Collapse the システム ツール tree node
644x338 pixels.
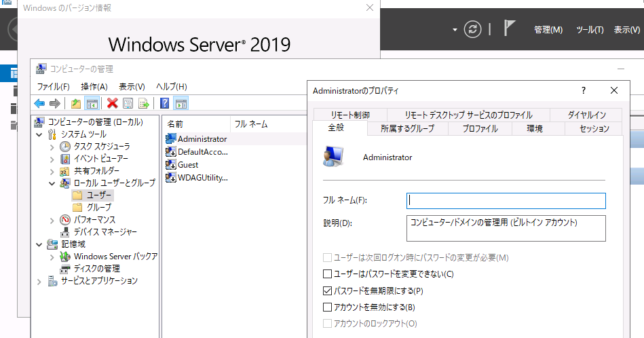(x=39, y=134)
